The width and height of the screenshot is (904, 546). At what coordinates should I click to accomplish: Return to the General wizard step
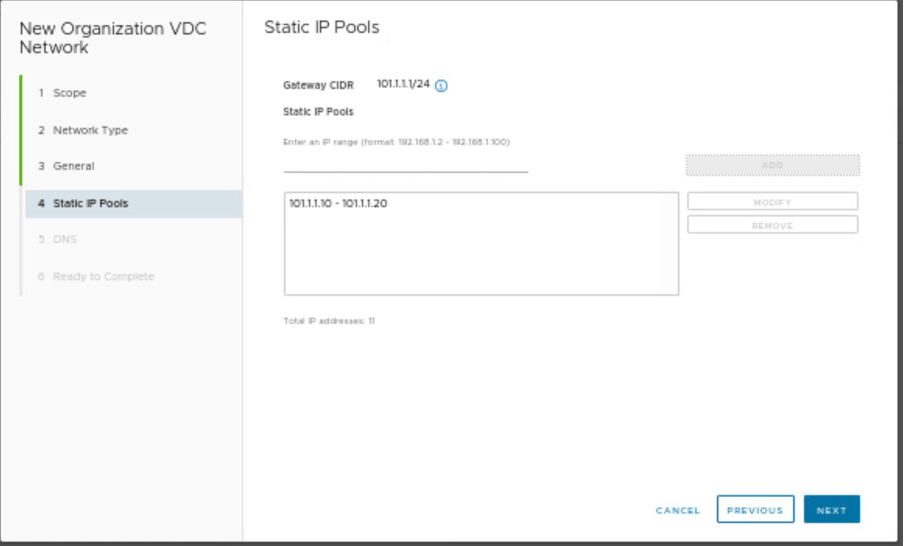[x=73, y=166]
